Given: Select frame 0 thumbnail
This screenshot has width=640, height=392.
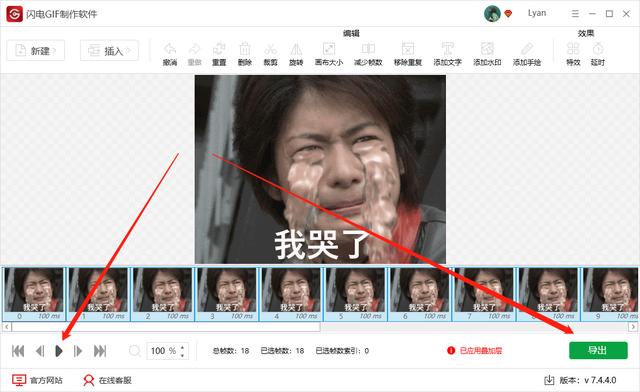Looking at the screenshot, I should click(x=34, y=294).
